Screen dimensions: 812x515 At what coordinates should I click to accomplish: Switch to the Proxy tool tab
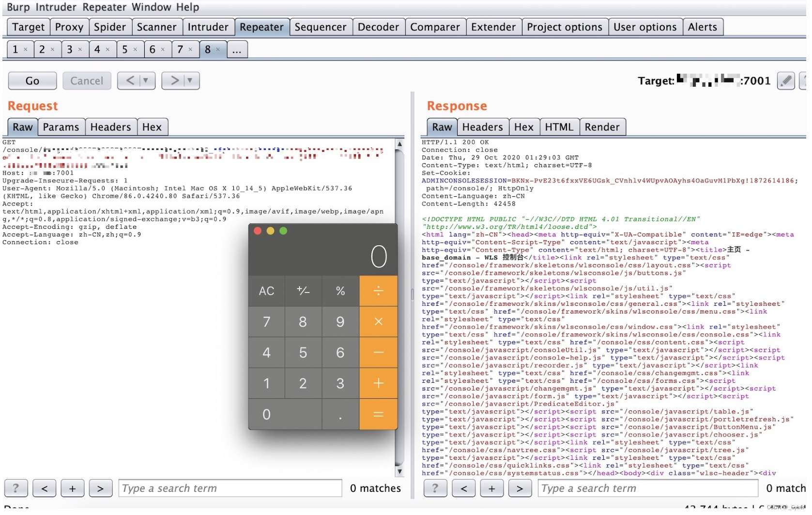click(x=70, y=27)
